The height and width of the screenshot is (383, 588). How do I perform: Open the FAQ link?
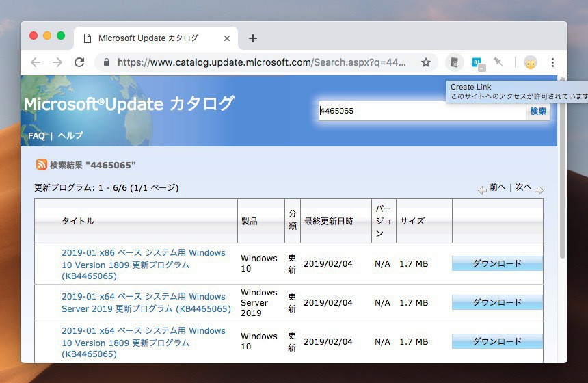click(36, 136)
